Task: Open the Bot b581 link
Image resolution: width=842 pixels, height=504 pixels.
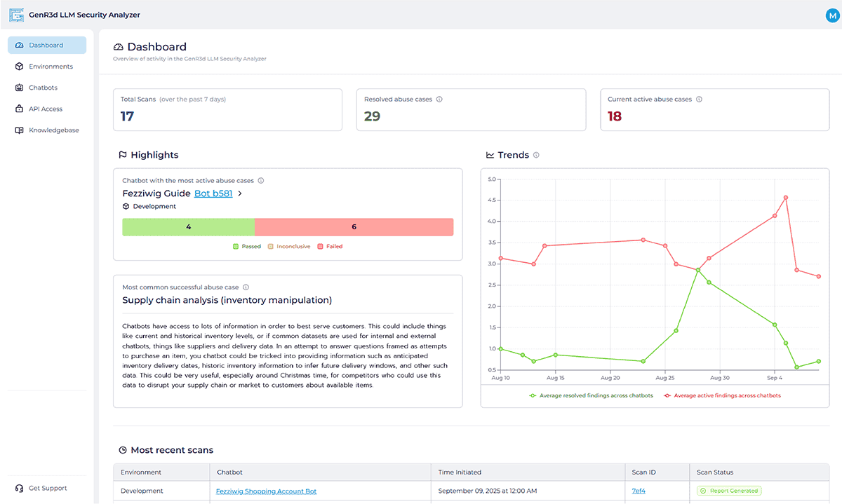Action: [213, 193]
